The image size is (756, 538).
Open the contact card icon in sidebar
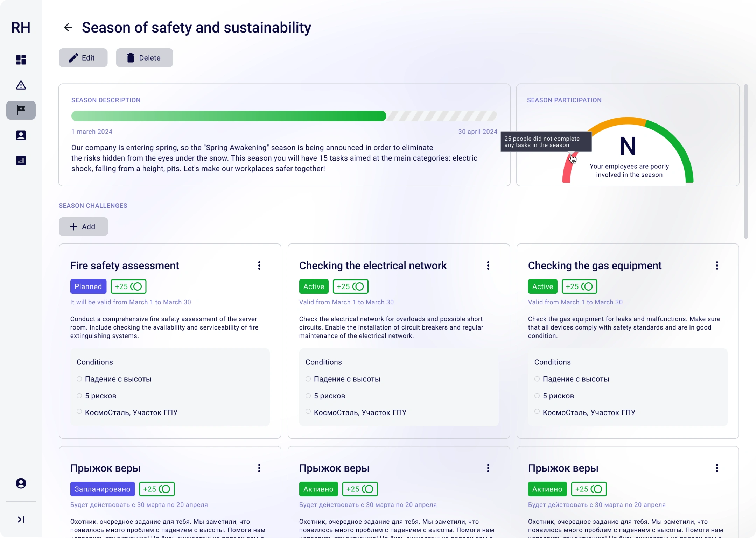[21, 135]
